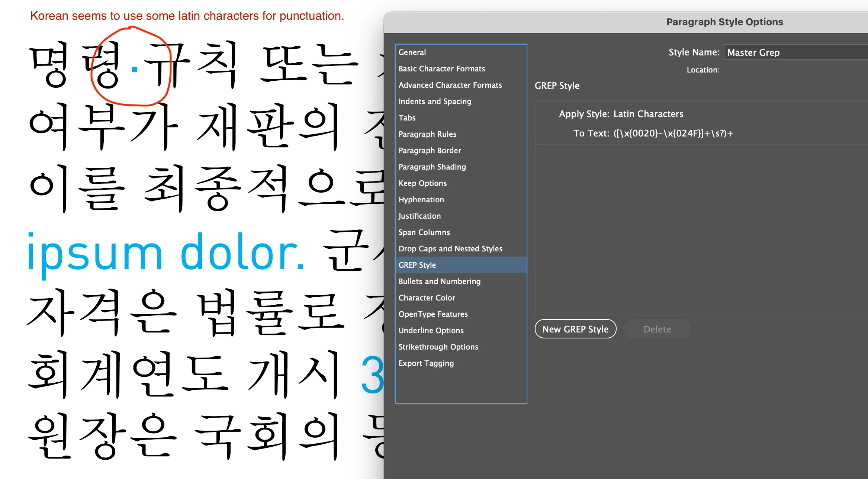This screenshot has height=479, width=868.
Task: Open Drop Caps and Nested Styles
Action: (x=450, y=249)
